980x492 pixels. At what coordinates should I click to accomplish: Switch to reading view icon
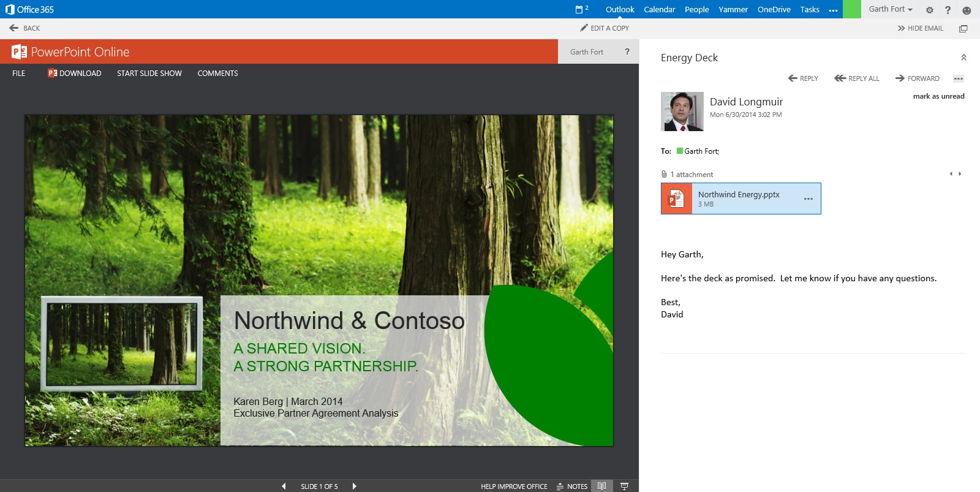tap(602, 486)
